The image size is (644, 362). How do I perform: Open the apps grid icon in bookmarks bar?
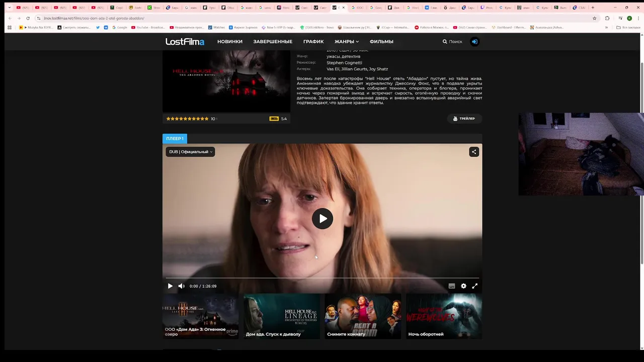click(9, 27)
